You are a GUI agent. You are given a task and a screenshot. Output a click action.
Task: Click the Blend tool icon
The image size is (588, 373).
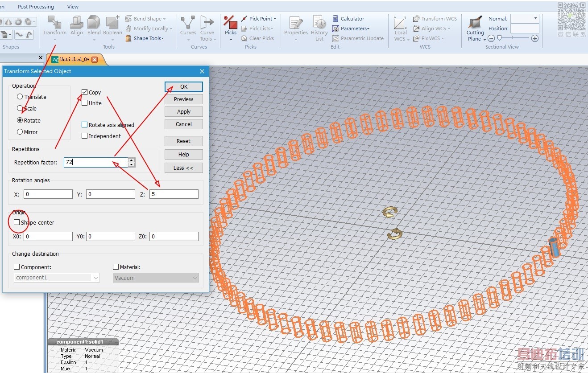(x=94, y=23)
